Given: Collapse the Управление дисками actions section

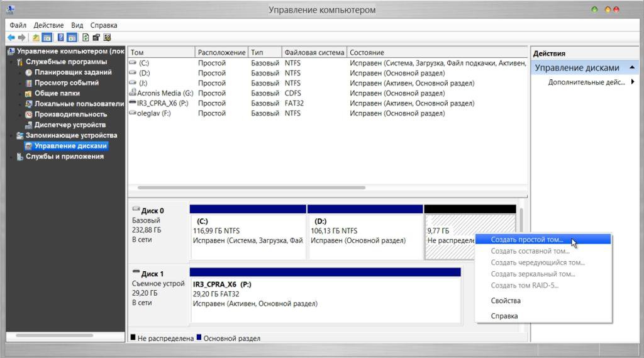Looking at the screenshot, I should [632, 67].
